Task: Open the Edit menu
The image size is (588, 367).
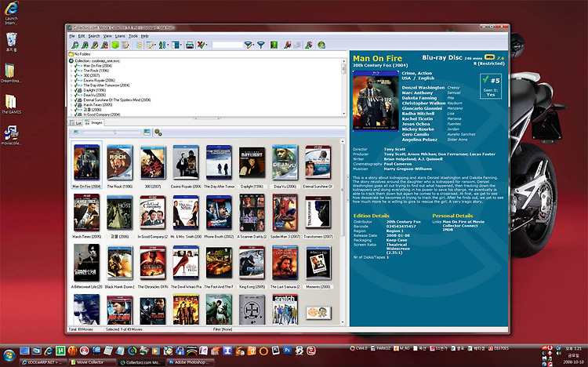Action: 82,36
